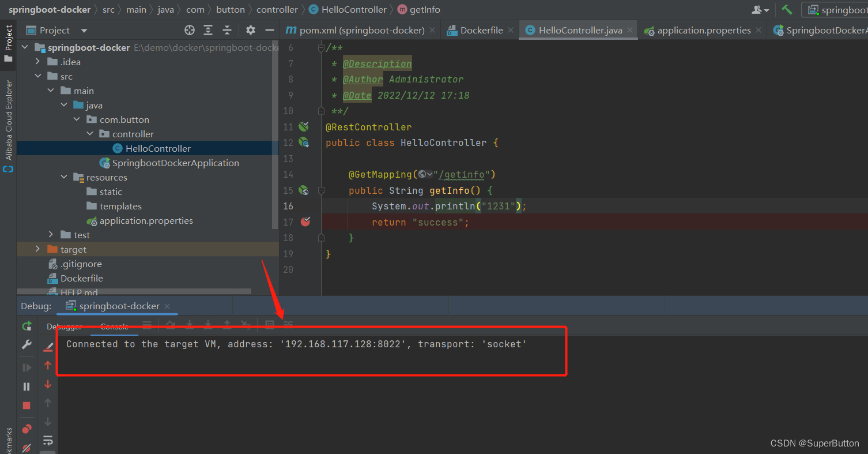Open Alibaba Cloud Explorer side panel

8,119
